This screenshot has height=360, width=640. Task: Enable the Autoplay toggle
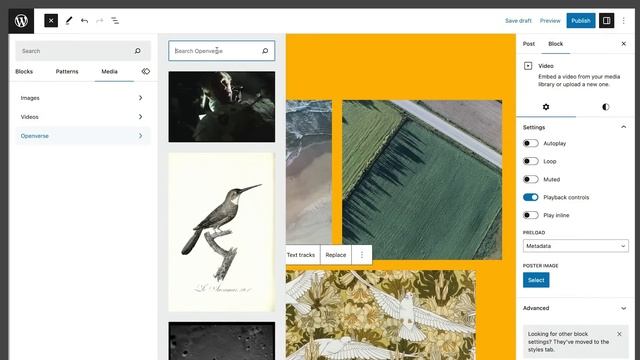tap(531, 143)
